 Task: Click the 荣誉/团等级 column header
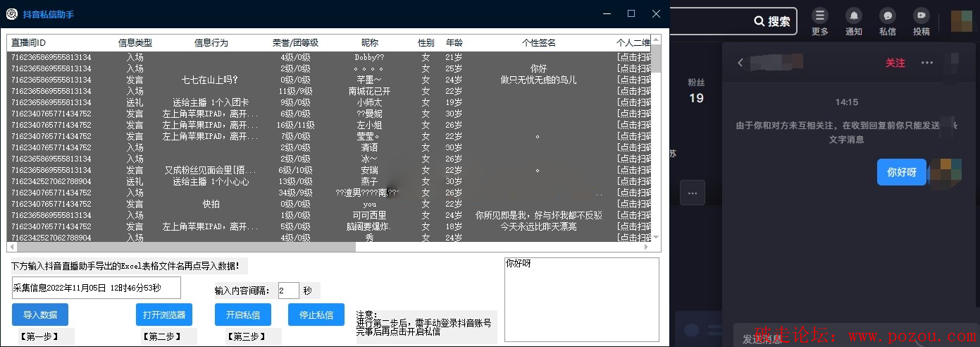click(295, 43)
